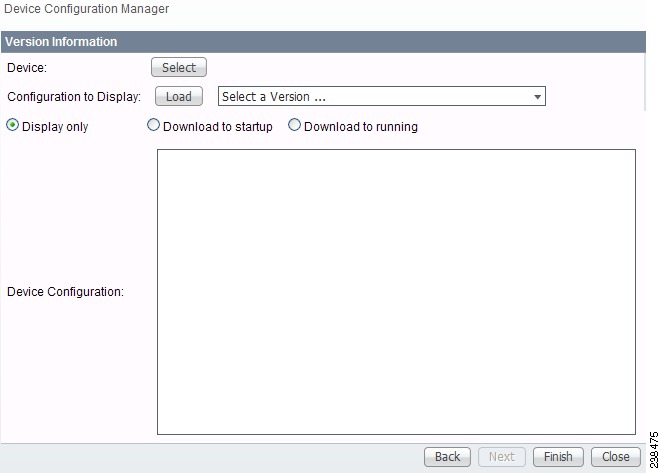659x473 pixels.
Task: Click the Finish button
Action: [558, 457]
